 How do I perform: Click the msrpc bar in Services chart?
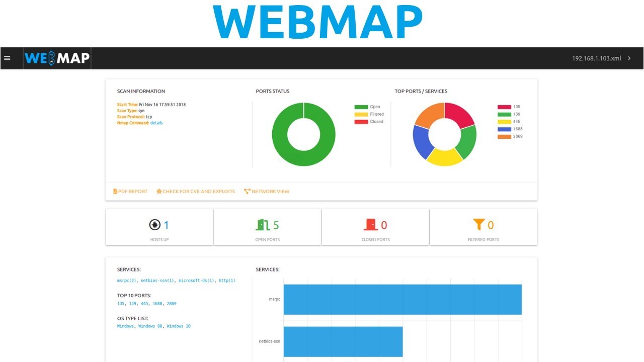click(403, 300)
